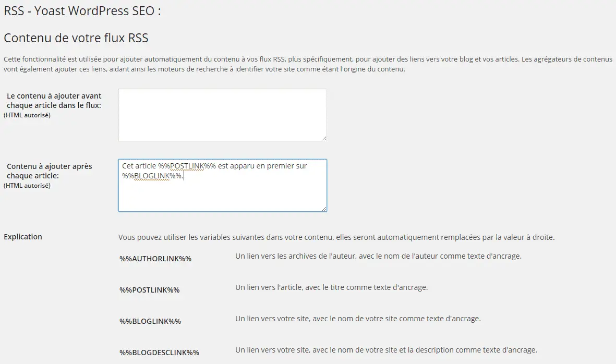Click the 'Le contenu à ajouter avant chaque article' label
This screenshot has width=616, height=364.
click(54, 101)
